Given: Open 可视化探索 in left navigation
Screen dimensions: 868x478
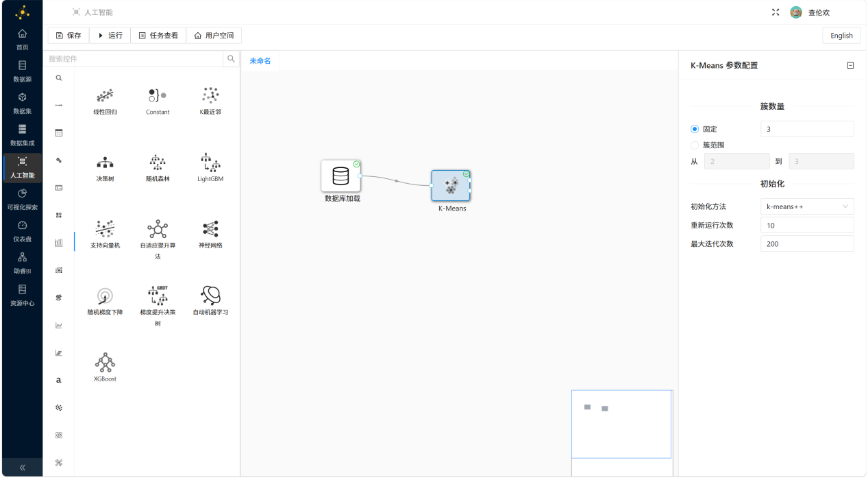Looking at the screenshot, I should [x=22, y=199].
